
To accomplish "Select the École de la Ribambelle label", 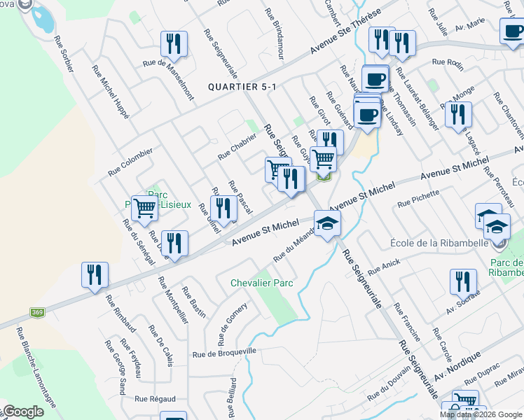I will click(x=439, y=243).
